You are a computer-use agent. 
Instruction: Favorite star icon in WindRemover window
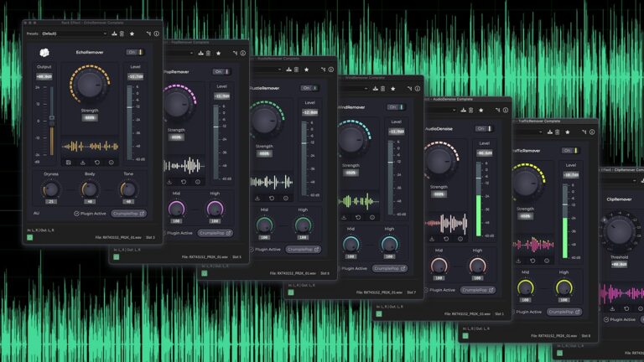[393, 89]
